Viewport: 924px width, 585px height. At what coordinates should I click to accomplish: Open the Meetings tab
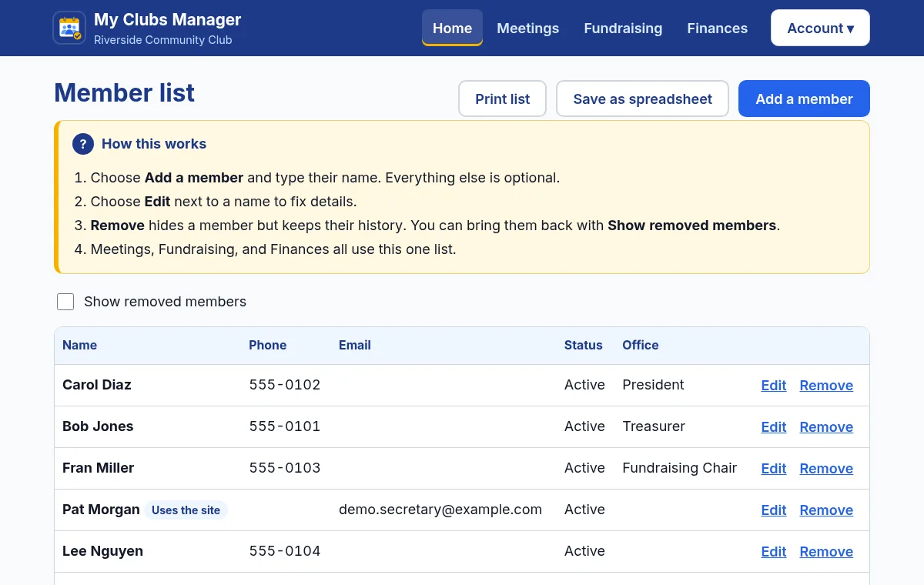point(528,28)
